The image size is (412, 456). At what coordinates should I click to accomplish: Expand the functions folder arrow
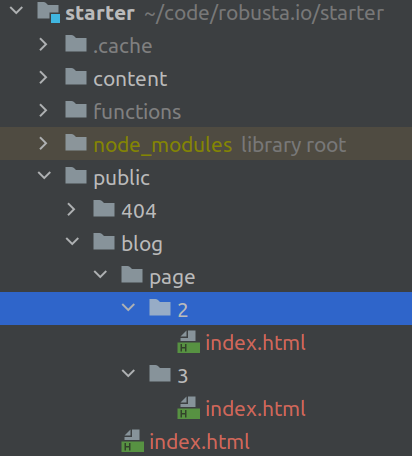click(43, 110)
